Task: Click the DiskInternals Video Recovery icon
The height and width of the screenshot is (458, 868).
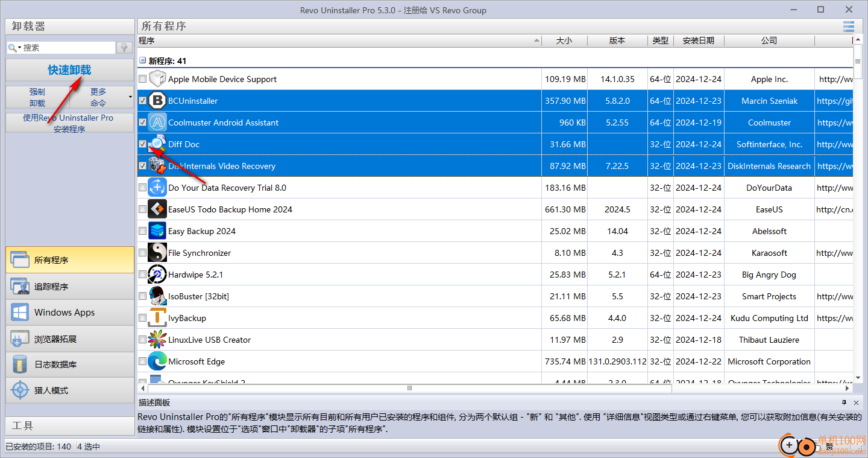Action: tap(157, 166)
